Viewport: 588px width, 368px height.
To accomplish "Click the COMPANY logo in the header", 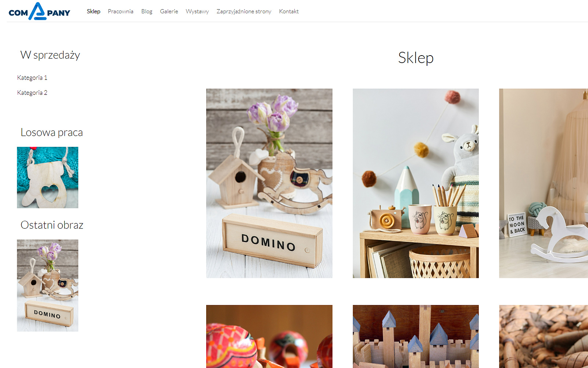I will click(39, 11).
